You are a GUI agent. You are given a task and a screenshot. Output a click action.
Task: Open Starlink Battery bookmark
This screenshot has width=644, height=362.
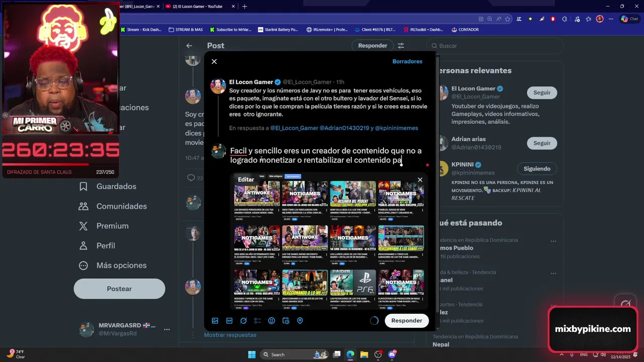(x=278, y=30)
